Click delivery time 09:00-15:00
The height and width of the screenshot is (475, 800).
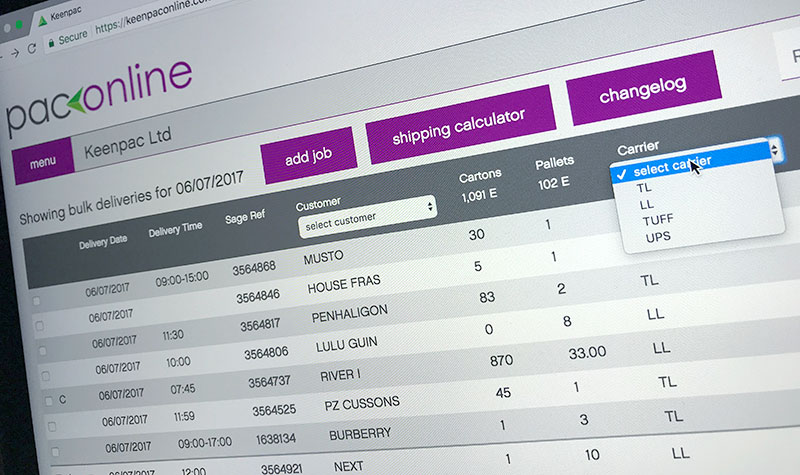pos(182,280)
